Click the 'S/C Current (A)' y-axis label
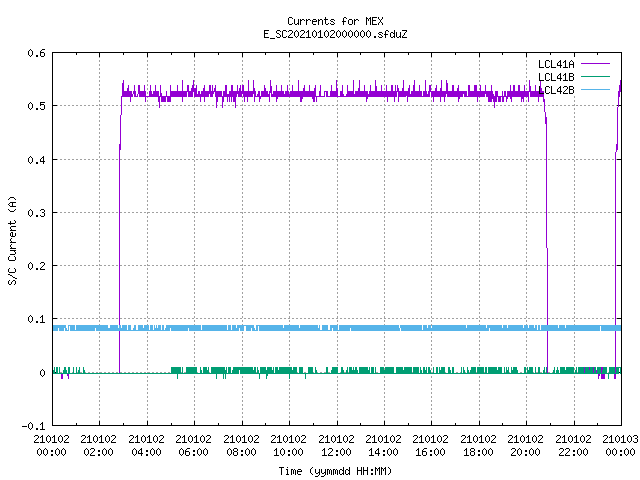Screen dimensions: 640x480 click(12, 240)
